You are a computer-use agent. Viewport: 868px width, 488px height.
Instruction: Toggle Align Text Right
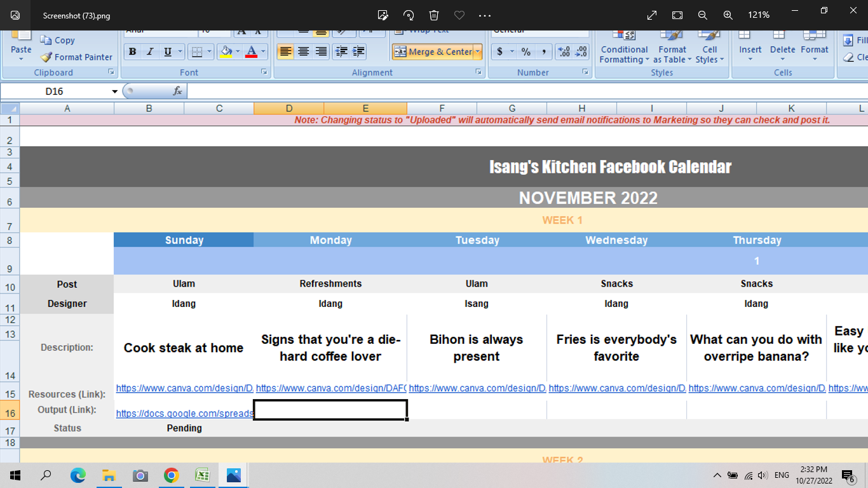(x=321, y=52)
